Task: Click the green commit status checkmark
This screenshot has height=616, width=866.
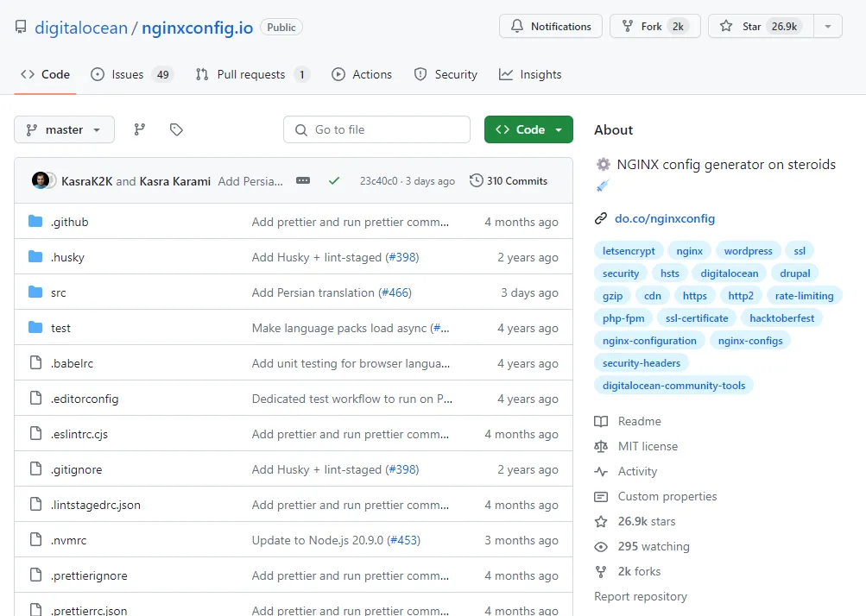Action: tap(334, 181)
